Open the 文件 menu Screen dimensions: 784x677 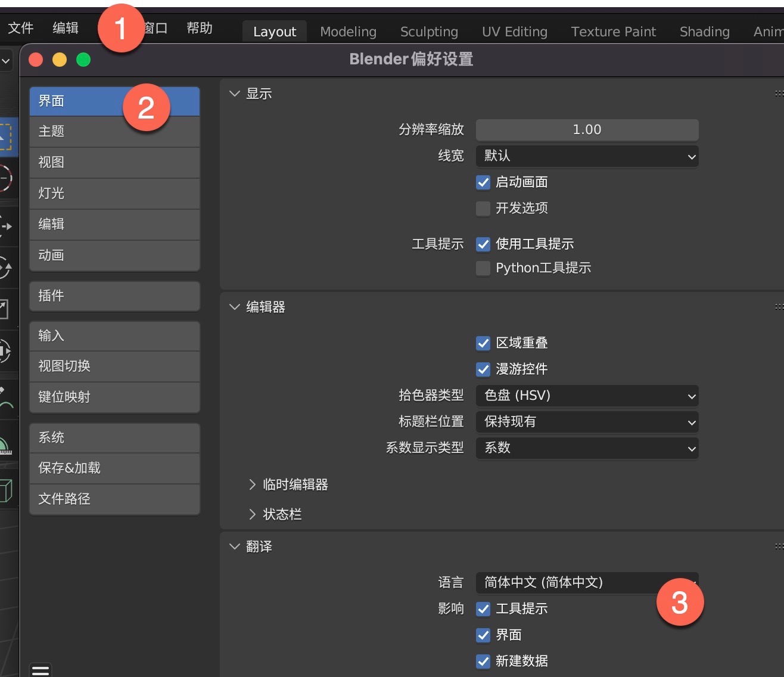(x=21, y=28)
